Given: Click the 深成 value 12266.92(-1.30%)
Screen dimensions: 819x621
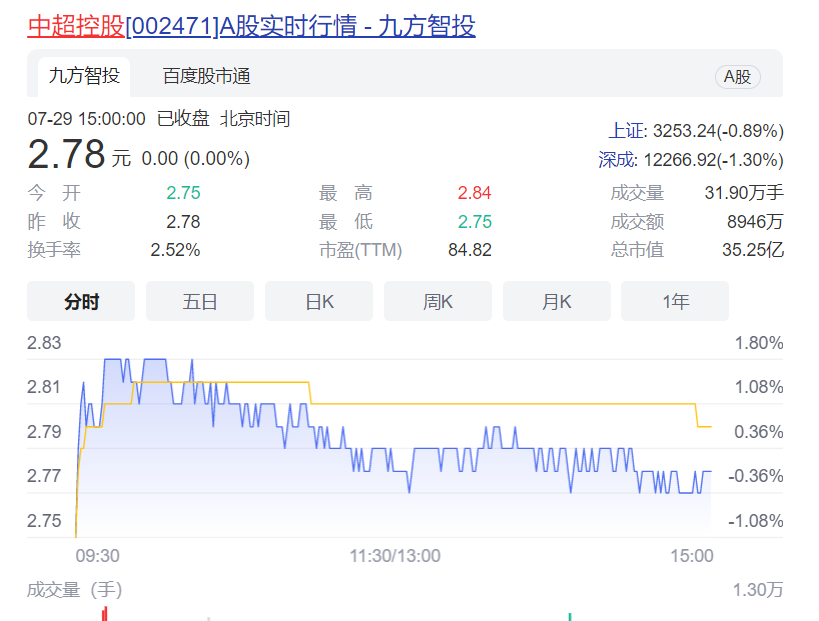Looking at the screenshot, I should coord(713,160).
